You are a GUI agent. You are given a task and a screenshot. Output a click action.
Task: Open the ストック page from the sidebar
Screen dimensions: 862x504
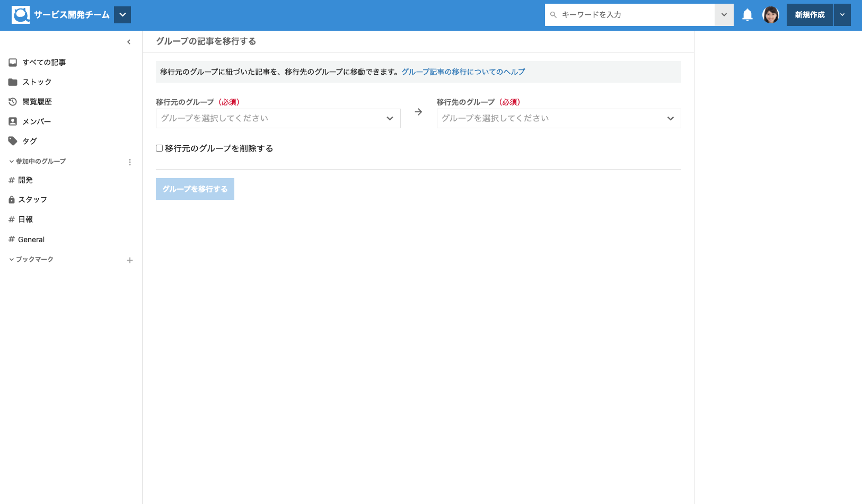(x=37, y=82)
